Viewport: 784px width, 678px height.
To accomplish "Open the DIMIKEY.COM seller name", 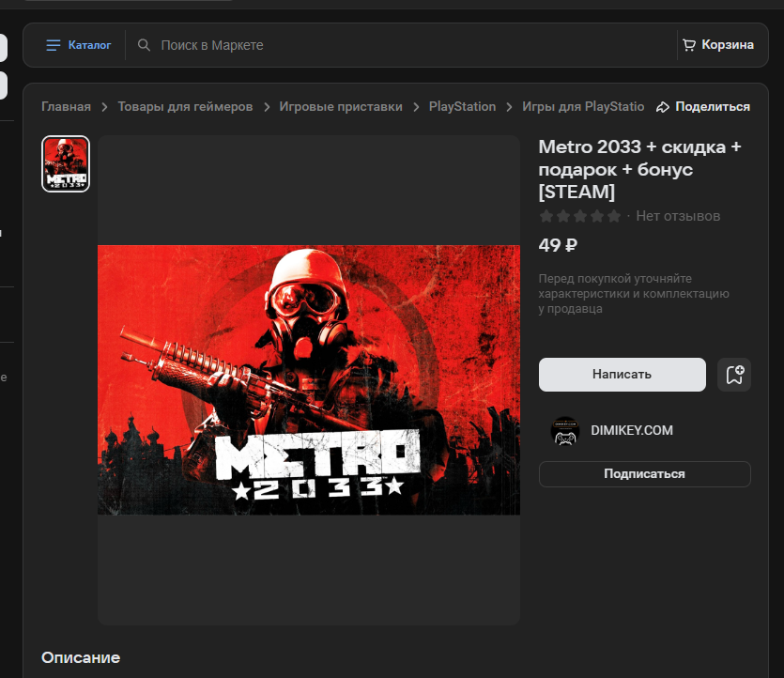I will click(x=632, y=430).
